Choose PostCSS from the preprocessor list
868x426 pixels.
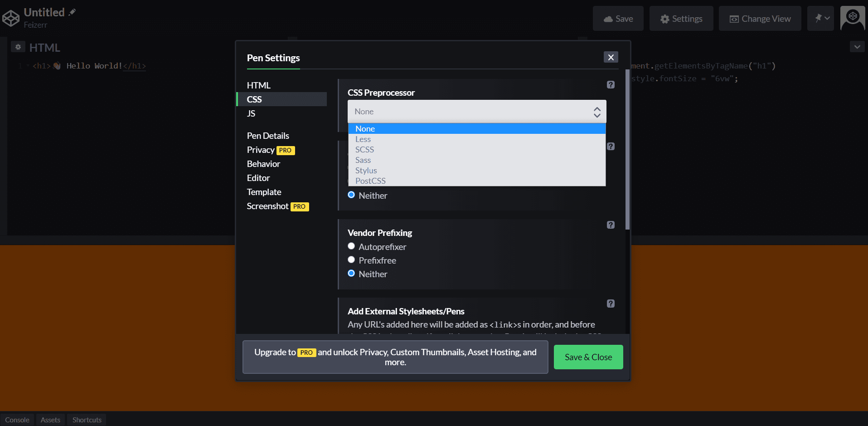pyautogui.click(x=370, y=181)
